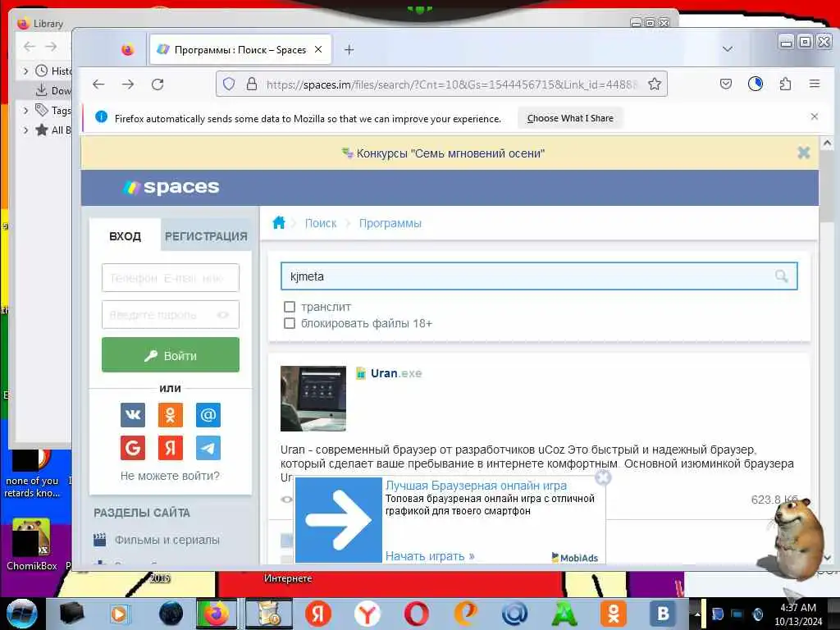Open Лучшая Браузерная онлайн игра ad link
The width and height of the screenshot is (840, 630).
pos(477,486)
